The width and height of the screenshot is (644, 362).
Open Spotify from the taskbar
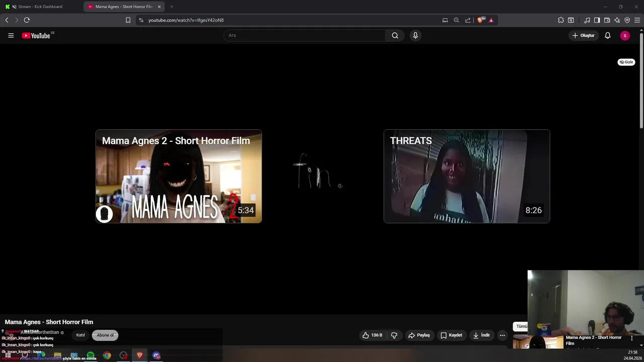click(91, 355)
